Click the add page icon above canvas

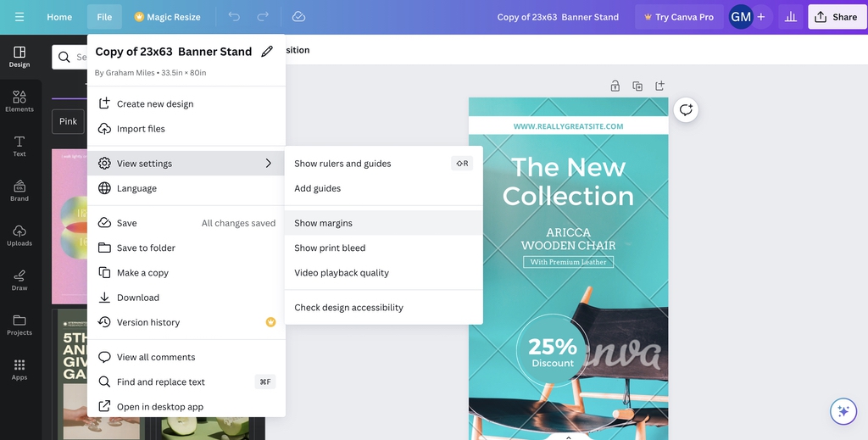(659, 86)
